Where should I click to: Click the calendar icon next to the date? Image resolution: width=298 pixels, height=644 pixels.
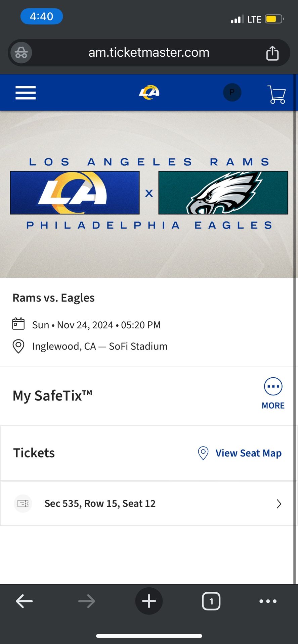(18, 324)
